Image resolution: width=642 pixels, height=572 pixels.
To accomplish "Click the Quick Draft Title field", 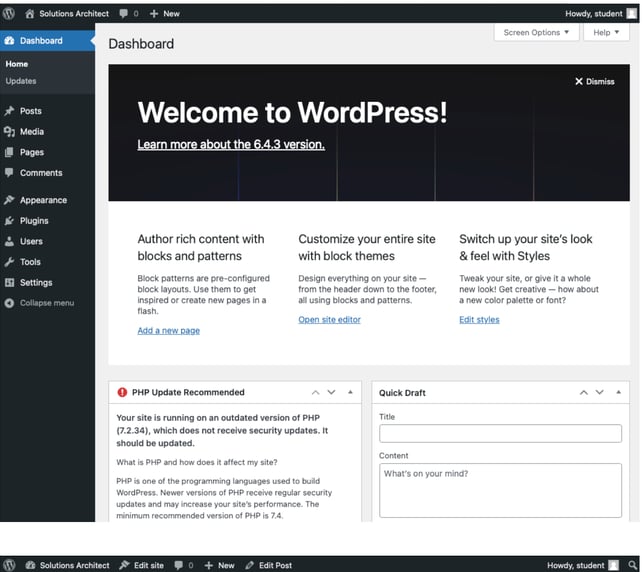I will click(500, 434).
